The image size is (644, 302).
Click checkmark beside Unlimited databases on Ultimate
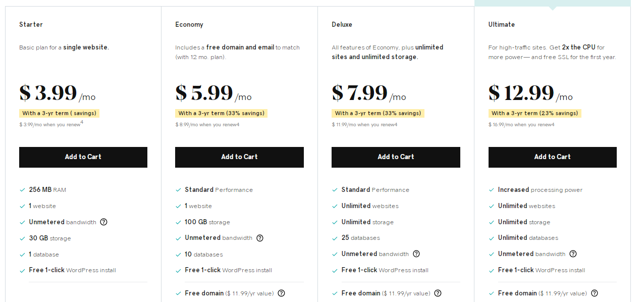(x=491, y=238)
